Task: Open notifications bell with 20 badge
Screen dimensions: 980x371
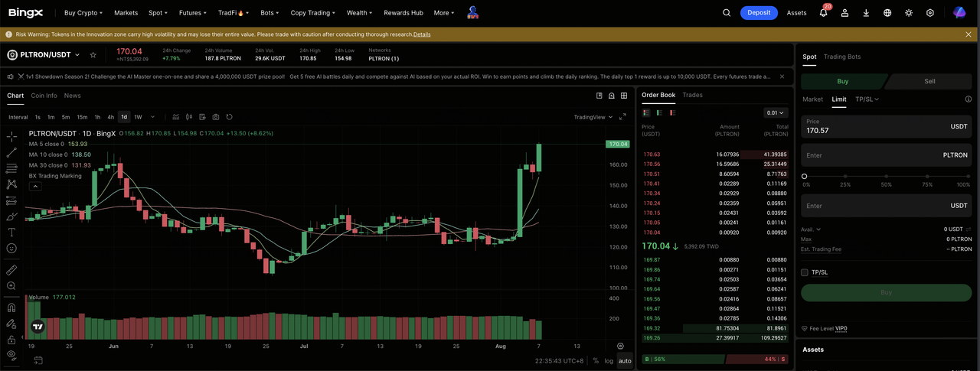Action: click(824, 13)
